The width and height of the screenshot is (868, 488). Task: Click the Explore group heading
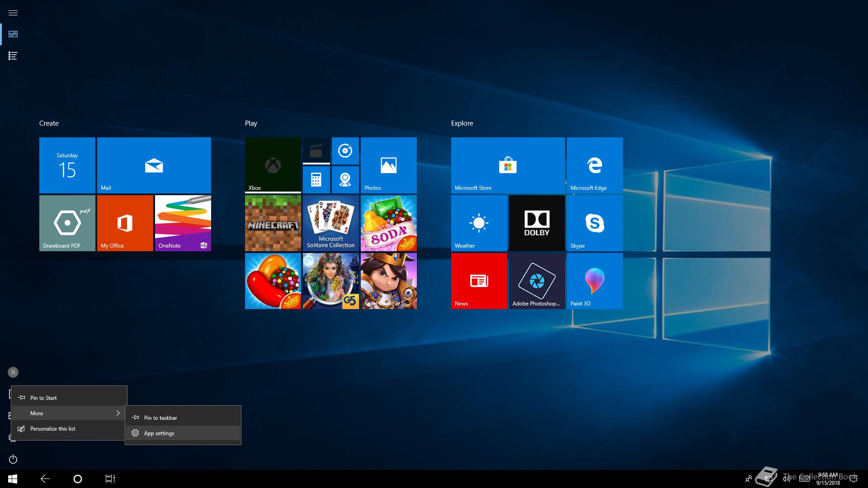[462, 123]
